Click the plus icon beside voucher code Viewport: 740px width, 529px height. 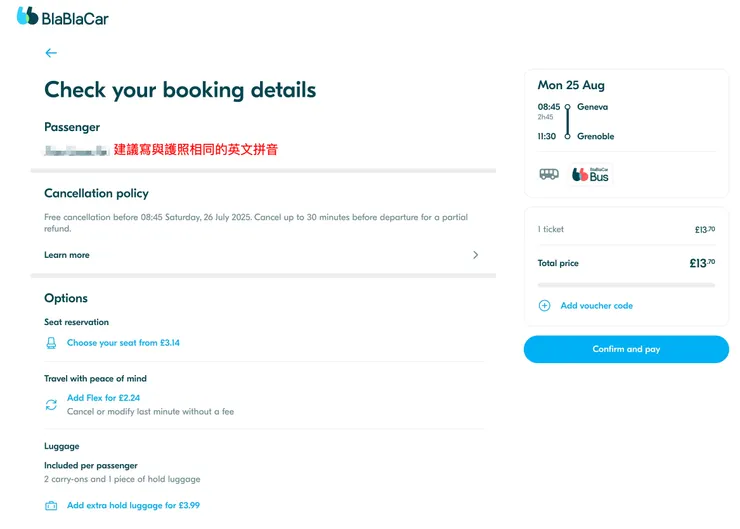[x=545, y=306]
